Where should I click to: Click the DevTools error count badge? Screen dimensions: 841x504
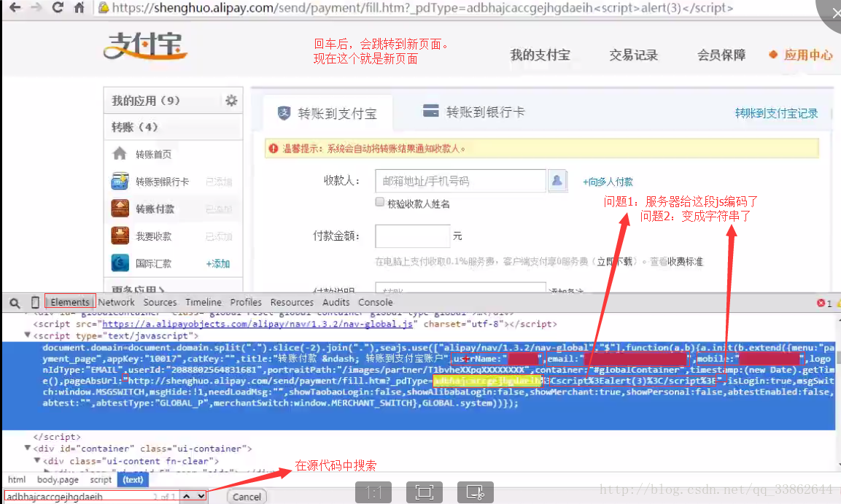824,303
